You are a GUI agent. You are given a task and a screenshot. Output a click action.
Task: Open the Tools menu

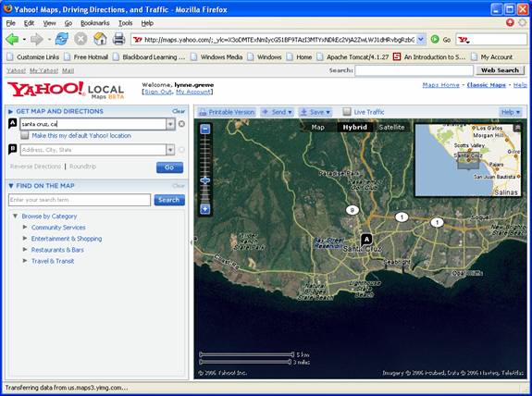click(x=125, y=23)
